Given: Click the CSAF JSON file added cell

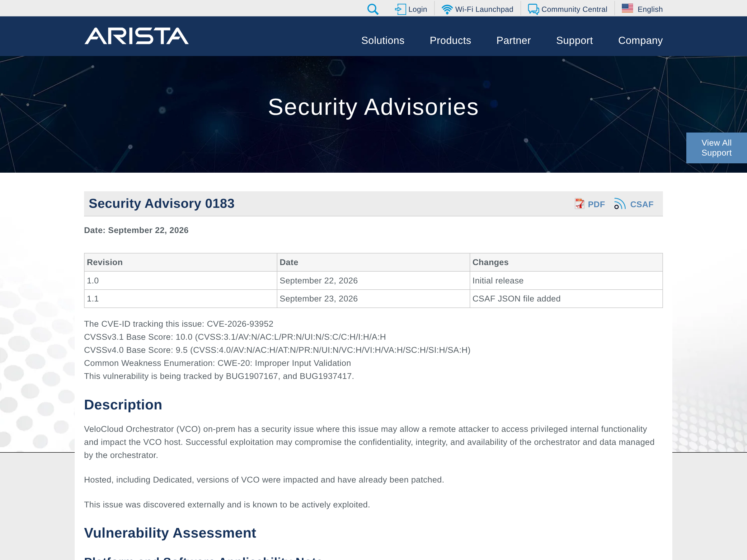Looking at the screenshot, I should (x=566, y=299).
